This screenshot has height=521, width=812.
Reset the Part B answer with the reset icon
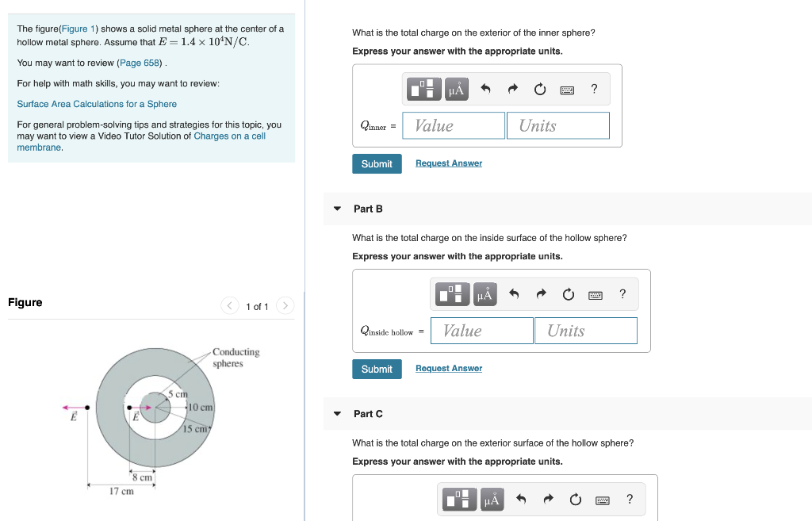tap(568, 293)
